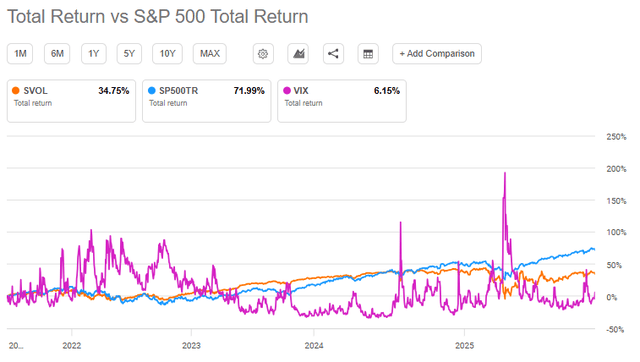This screenshot has width=640, height=362.
Task: Select the 1M time range
Action: (20, 54)
